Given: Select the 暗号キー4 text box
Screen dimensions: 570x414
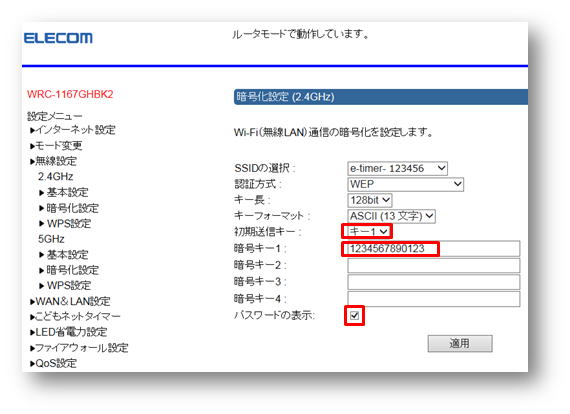Looking at the screenshot, I should pos(433,299).
